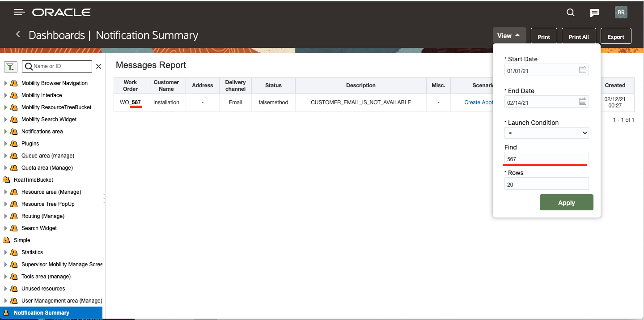Click the search magnifier icon in header
Screen dimensions: 644x320
(x=571, y=13)
